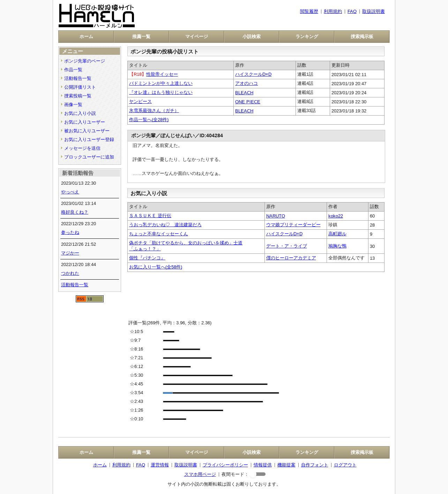Open favorite novel ＳＡＳＵＫＥ 逆行伝
The width and height of the screenshot is (448, 494).
(150, 216)
